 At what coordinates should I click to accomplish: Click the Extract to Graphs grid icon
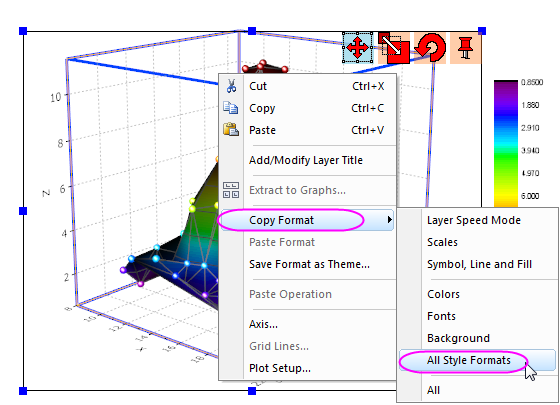(231, 190)
